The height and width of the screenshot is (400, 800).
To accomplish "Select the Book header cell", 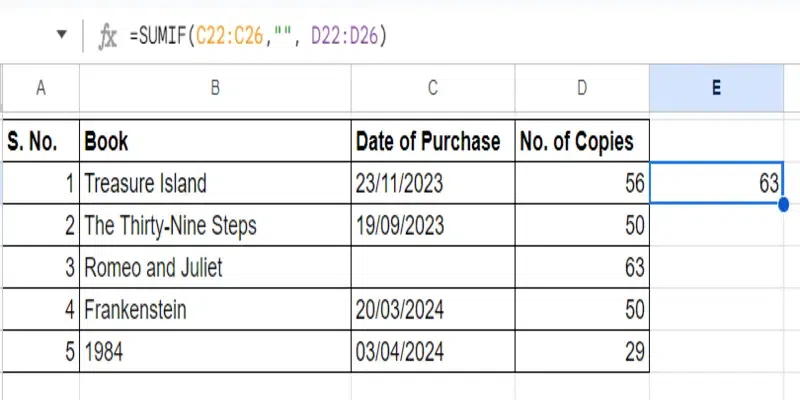I will [x=215, y=141].
